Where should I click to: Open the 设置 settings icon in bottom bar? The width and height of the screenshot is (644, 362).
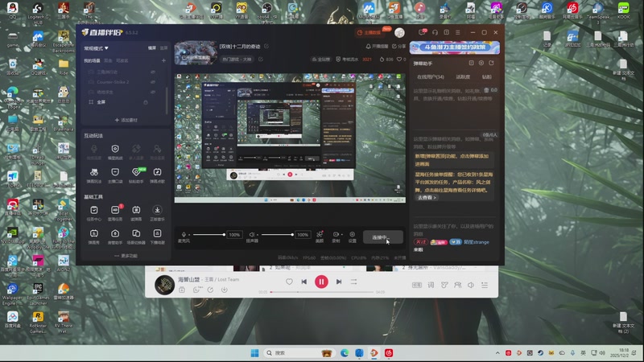(x=353, y=235)
